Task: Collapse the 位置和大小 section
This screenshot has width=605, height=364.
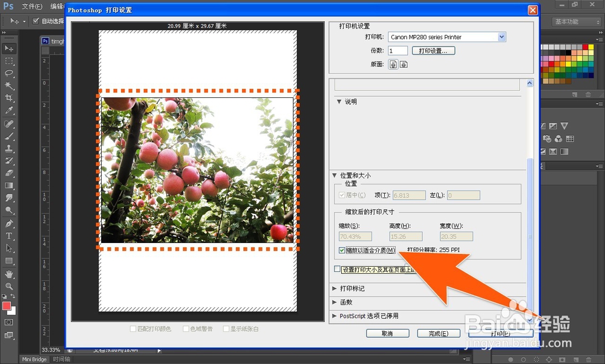Action: click(335, 175)
